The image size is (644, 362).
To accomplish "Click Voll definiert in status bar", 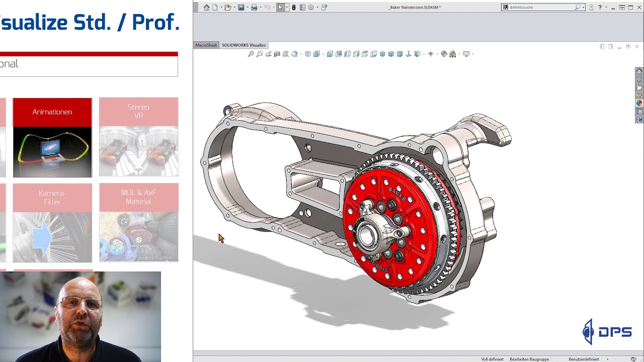I will click(492, 359).
